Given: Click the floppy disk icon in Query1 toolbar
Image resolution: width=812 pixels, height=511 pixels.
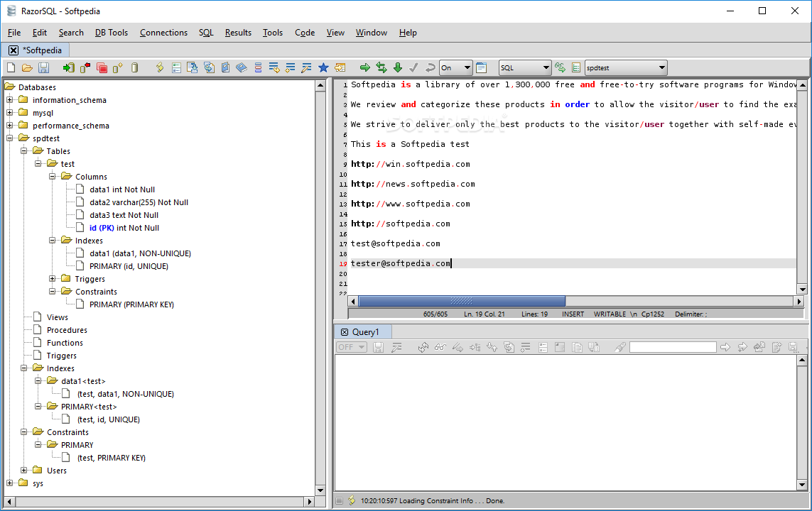Looking at the screenshot, I should (379, 348).
